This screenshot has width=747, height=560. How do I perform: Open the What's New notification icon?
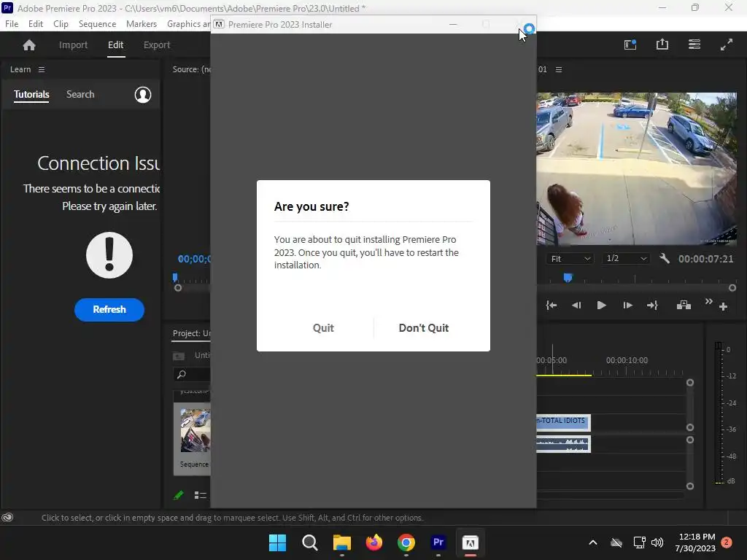pyautogui.click(x=630, y=44)
